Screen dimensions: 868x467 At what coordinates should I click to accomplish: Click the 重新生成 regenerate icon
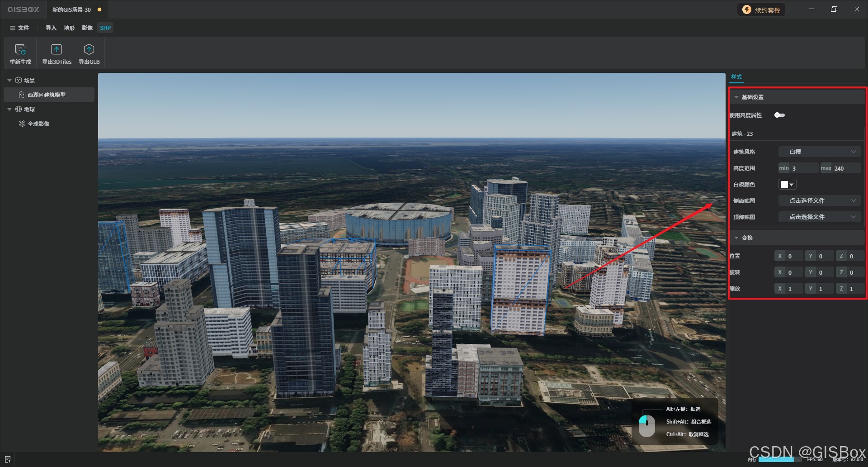(x=20, y=49)
